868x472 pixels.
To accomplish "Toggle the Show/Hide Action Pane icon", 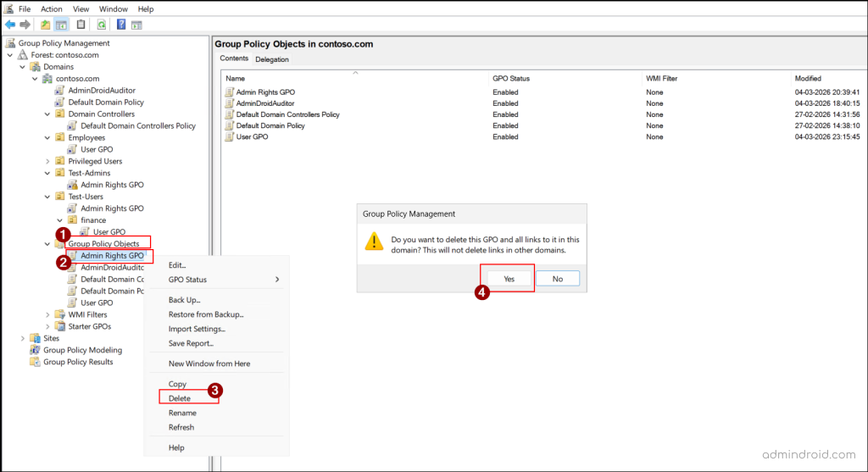I will click(x=136, y=25).
